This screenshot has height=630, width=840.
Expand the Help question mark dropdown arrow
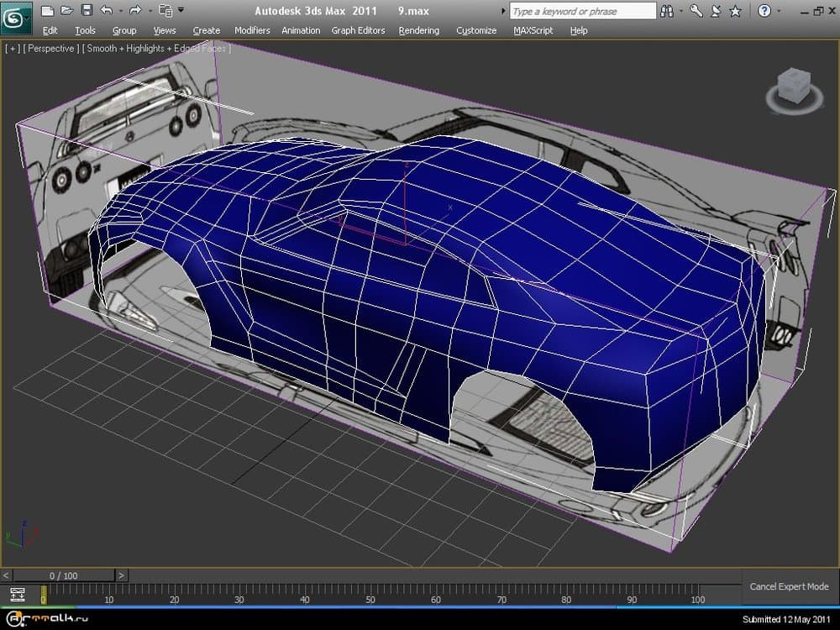pos(779,11)
